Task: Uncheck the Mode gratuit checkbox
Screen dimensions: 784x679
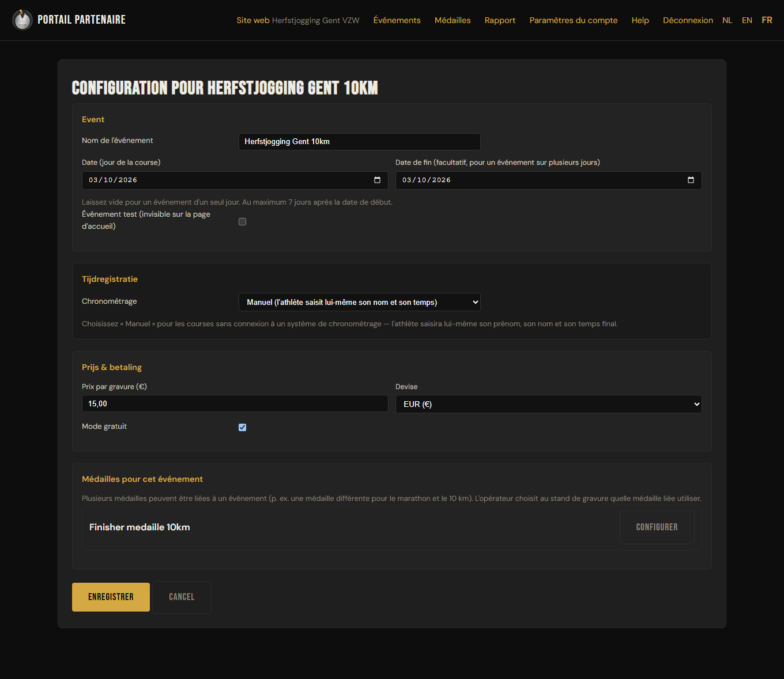Action: [x=242, y=427]
